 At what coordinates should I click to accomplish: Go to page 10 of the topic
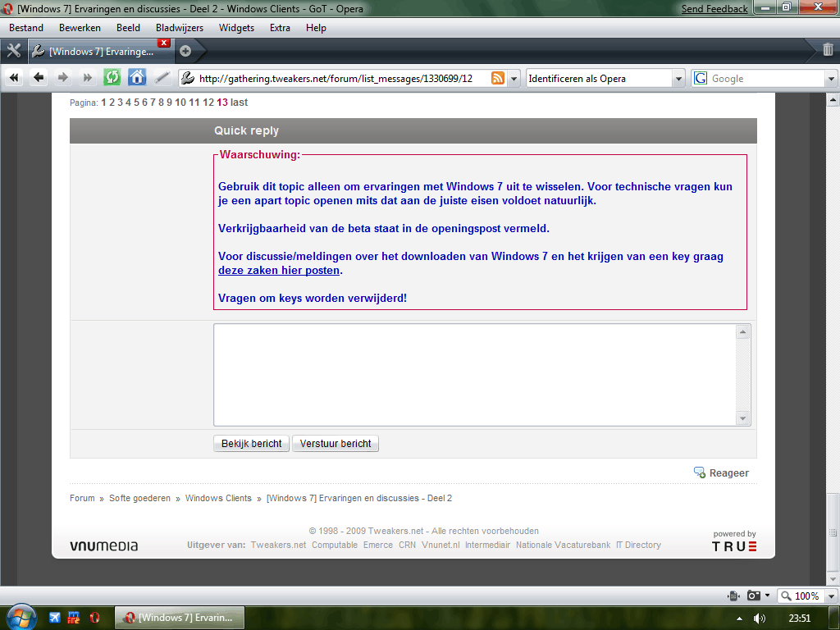(180, 103)
